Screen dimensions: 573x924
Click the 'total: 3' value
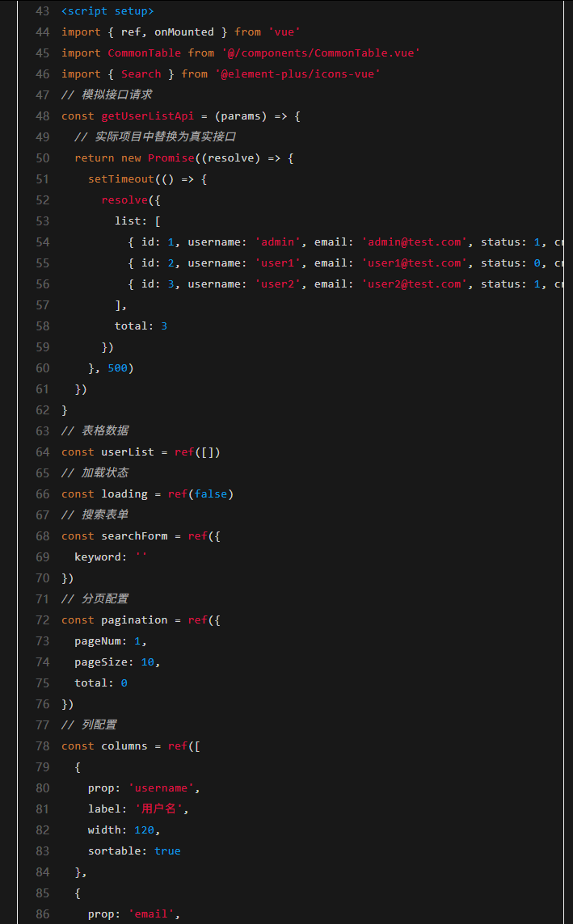tap(164, 326)
